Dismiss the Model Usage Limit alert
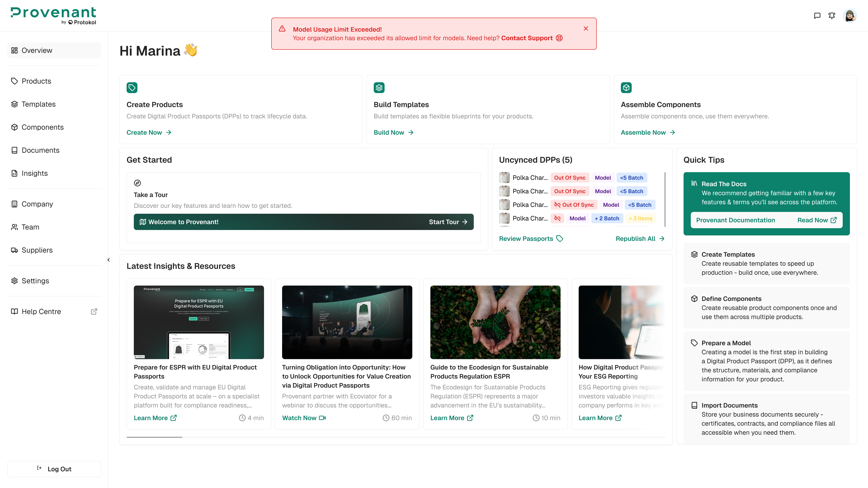The image size is (868, 488). (586, 29)
